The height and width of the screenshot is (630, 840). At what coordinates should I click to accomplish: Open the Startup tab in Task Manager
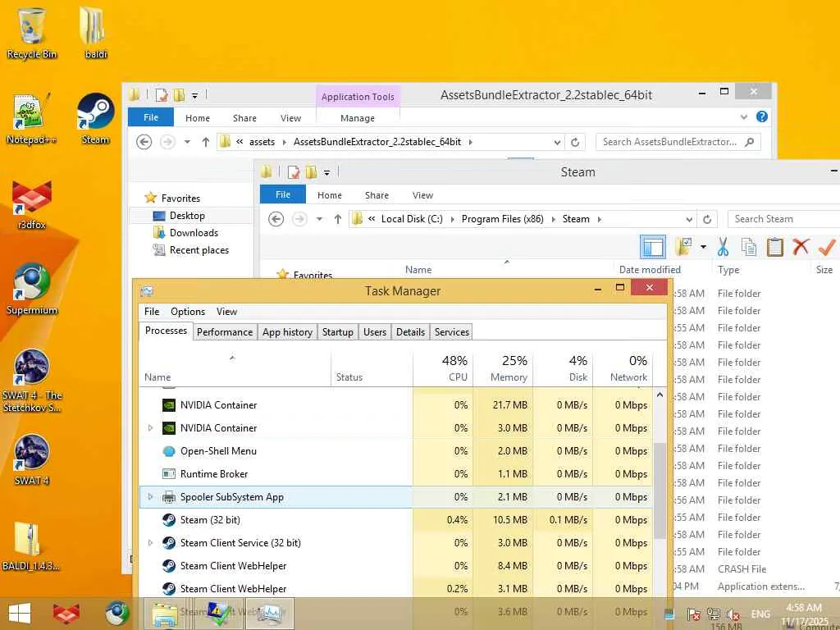tap(337, 332)
